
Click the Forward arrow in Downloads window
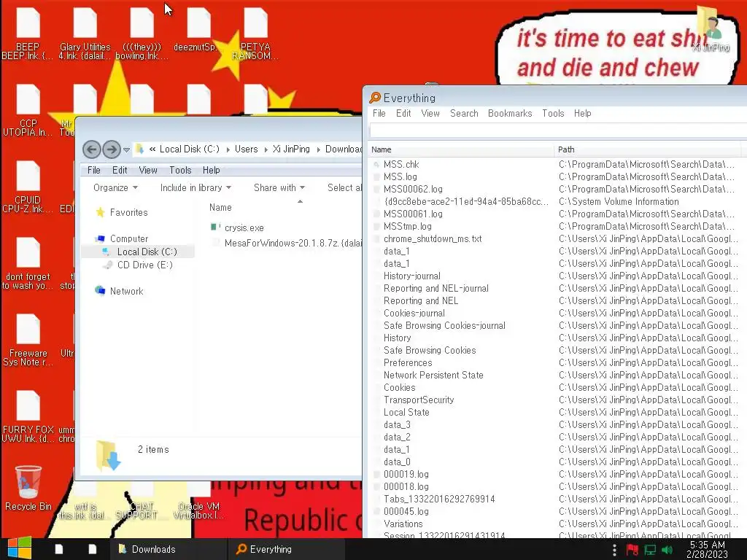[x=112, y=149]
